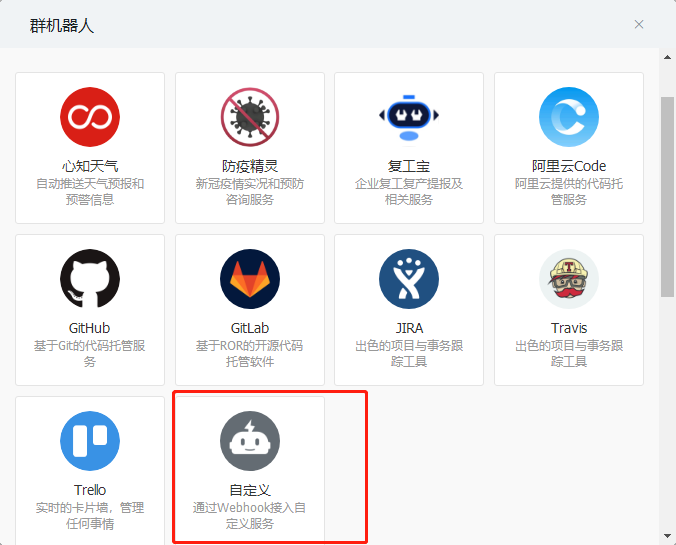Click description 通过Webhook接入自定义服务
676x545 pixels.
[x=250, y=516]
